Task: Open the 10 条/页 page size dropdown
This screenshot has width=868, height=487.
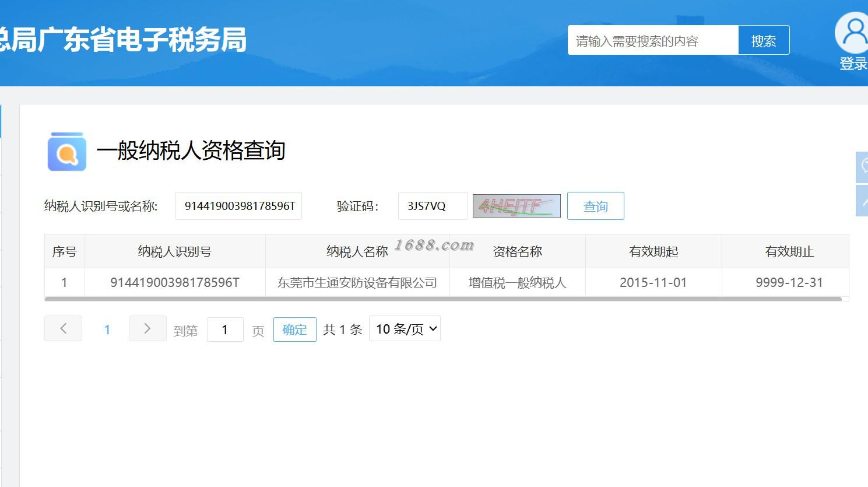Action: pos(405,329)
